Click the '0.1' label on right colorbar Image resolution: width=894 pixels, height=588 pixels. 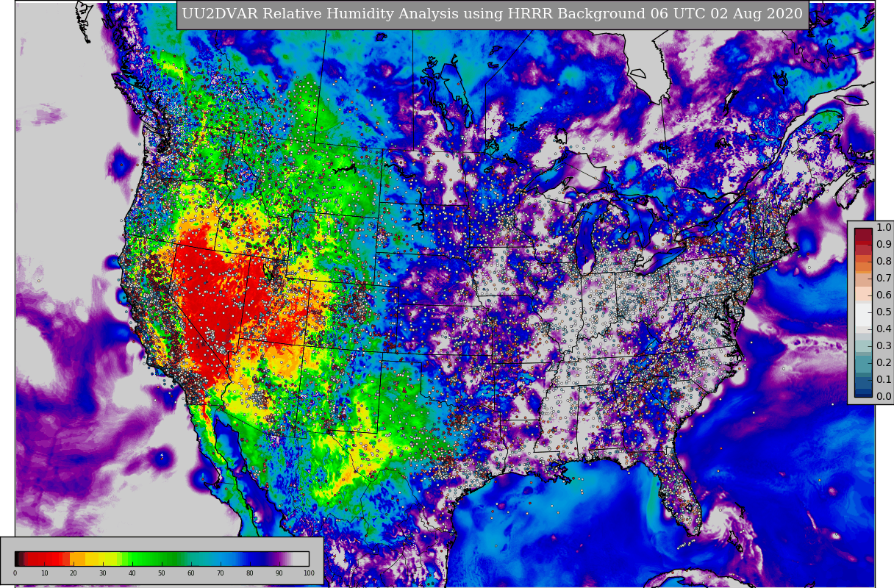click(884, 379)
